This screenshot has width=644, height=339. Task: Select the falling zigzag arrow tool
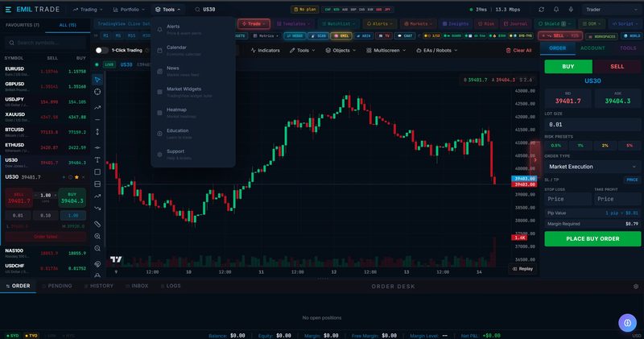coord(97,209)
